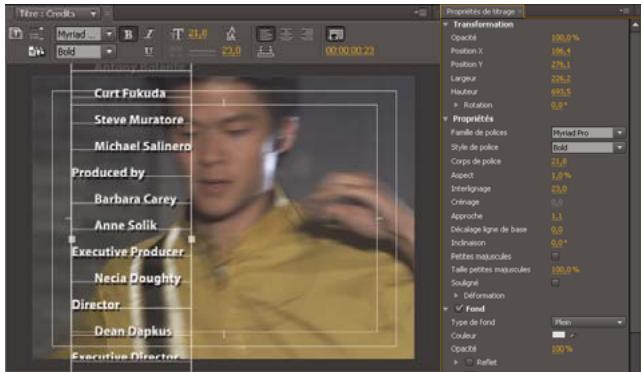Click the Position X value
Viewport: 642px width, 373px height.
pos(561,51)
